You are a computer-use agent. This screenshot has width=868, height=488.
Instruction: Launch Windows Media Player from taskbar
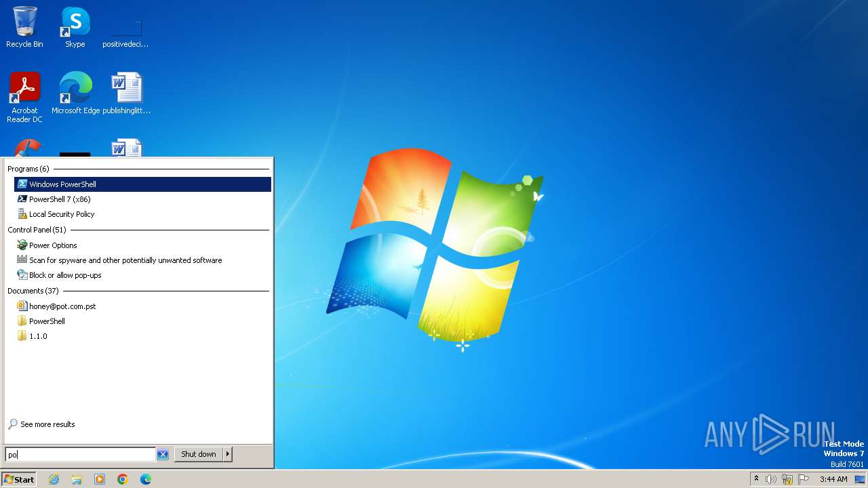[100, 479]
